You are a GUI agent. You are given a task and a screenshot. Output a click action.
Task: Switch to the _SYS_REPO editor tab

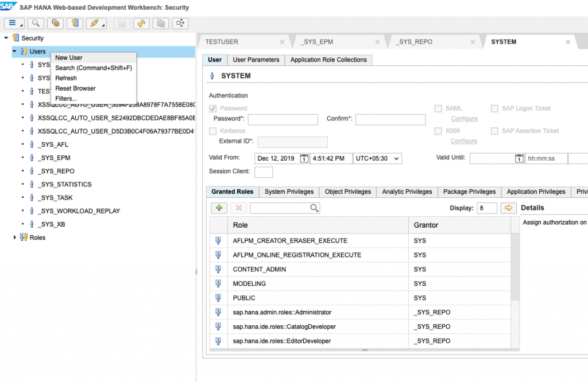pyautogui.click(x=414, y=42)
